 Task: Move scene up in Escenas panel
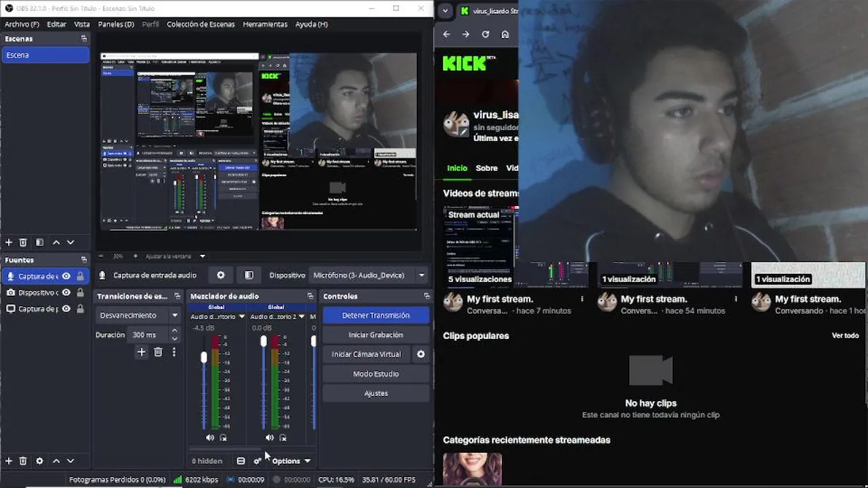[x=56, y=242]
